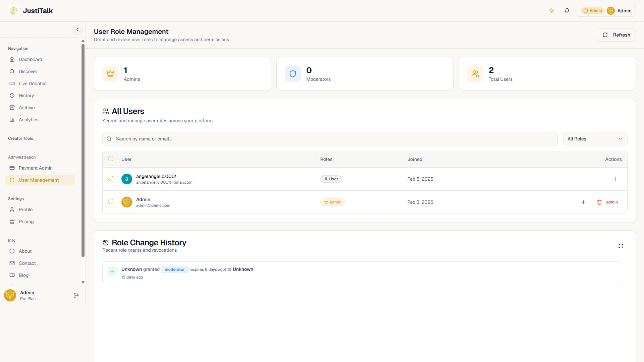Select the Admin row checkbox
The height and width of the screenshot is (362, 644).
point(111,201)
